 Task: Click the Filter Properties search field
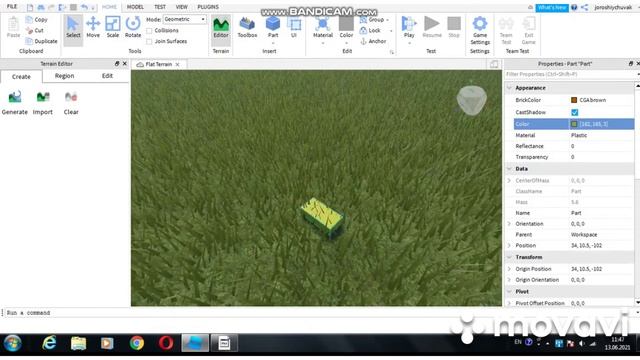click(x=570, y=75)
